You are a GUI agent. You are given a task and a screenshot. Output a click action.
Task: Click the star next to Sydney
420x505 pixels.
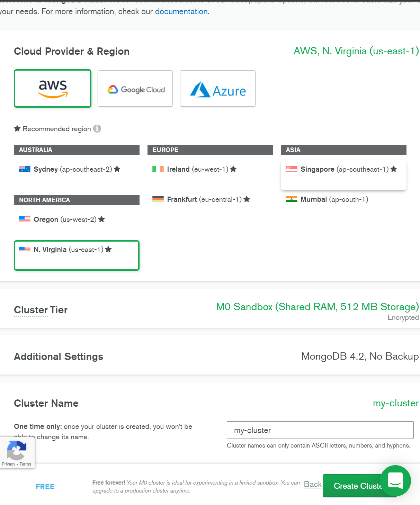(117, 169)
